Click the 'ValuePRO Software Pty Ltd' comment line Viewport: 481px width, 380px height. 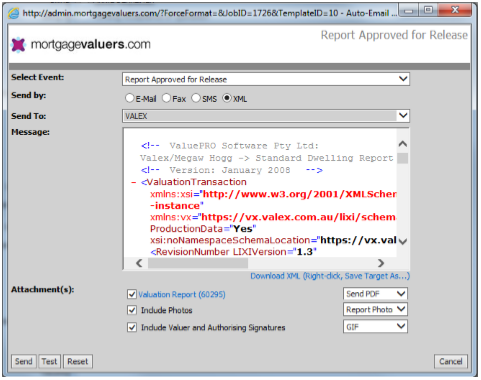[230, 146]
